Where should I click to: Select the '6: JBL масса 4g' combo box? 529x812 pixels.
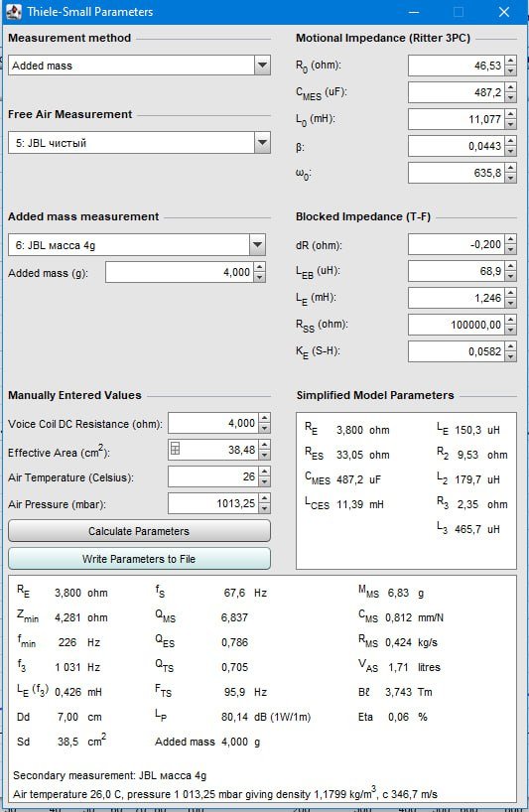(x=137, y=245)
